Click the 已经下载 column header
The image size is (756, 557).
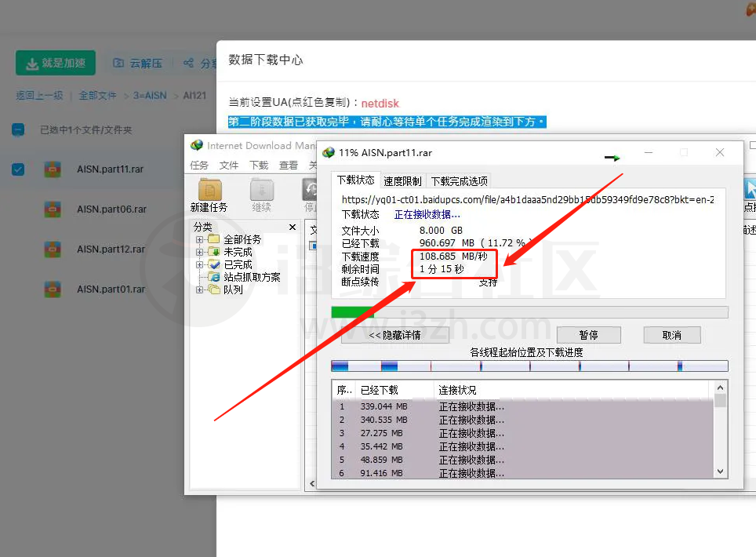coord(395,390)
